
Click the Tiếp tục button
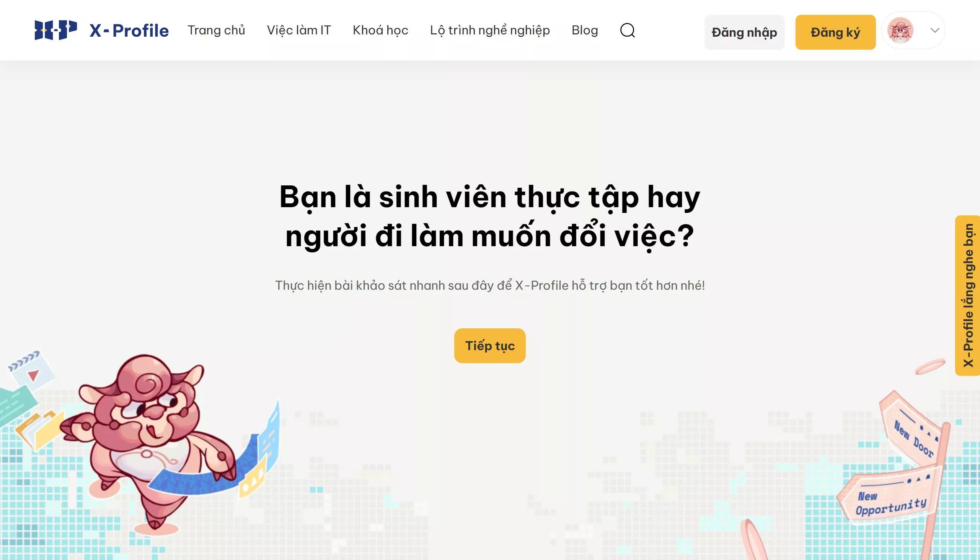pos(489,346)
